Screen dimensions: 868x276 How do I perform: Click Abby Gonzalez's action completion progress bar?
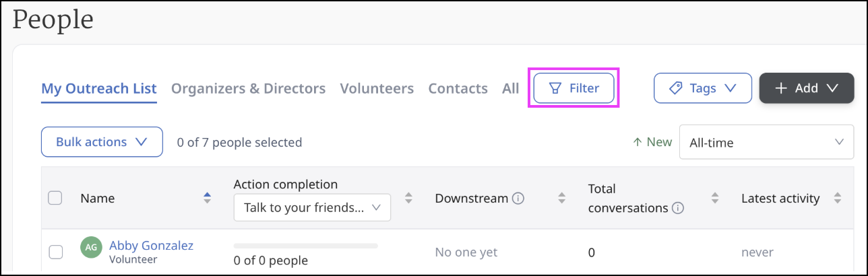coord(306,246)
